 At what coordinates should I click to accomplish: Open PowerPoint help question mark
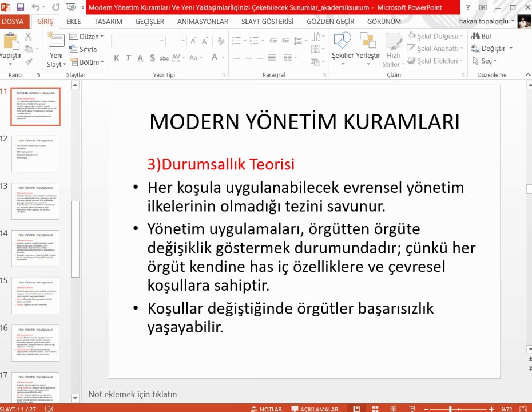click(x=467, y=7)
